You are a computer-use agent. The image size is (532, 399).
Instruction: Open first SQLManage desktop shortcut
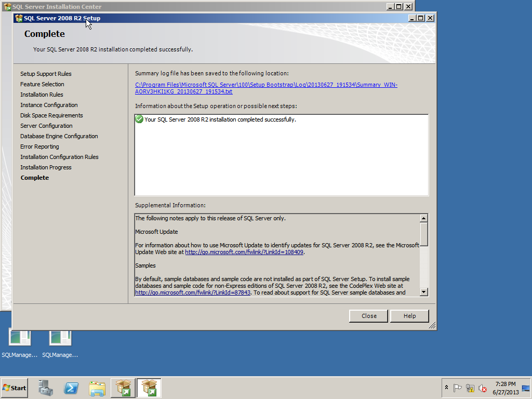[x=20, y=343]
